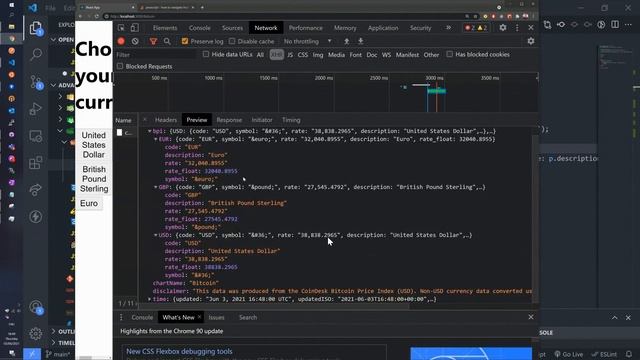This screenshot has height=360, width=640.
Task: Select XHR filter type
Action: click(x=276, y=55)
